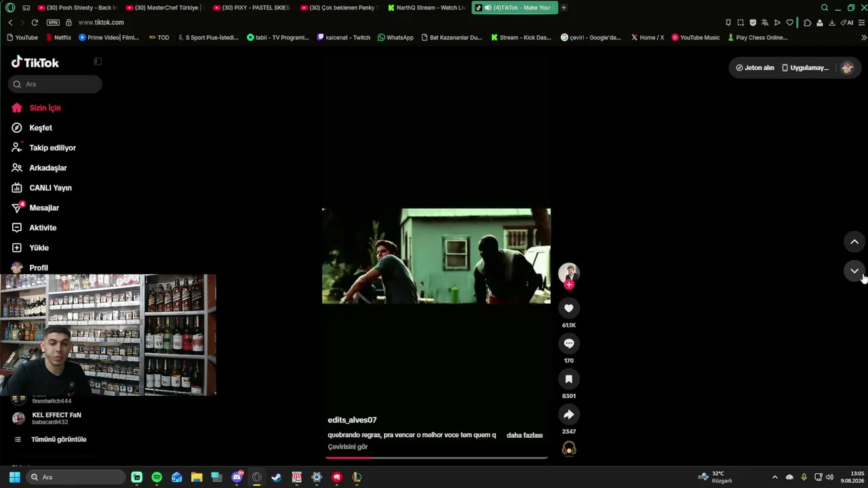This screenshot has height=488, width=868.
Task: Switch to the NarthQ Stream tab
Action: (427, 7)
